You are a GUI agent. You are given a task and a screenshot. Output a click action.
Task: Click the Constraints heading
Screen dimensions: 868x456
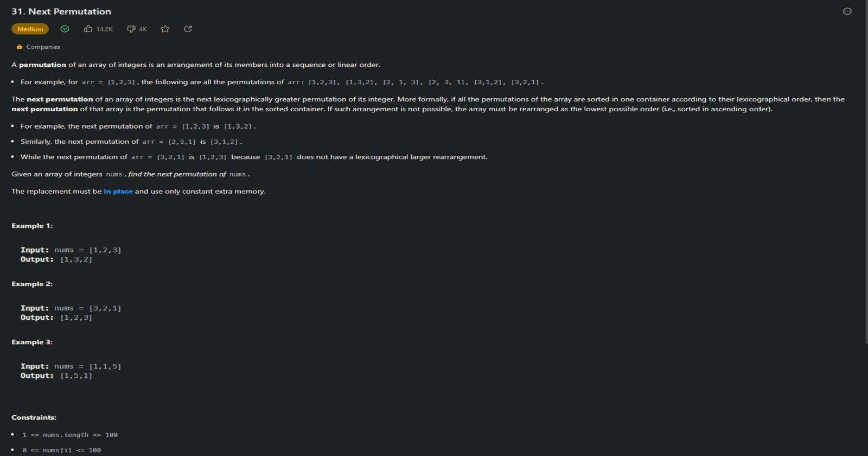click(34, 417)
